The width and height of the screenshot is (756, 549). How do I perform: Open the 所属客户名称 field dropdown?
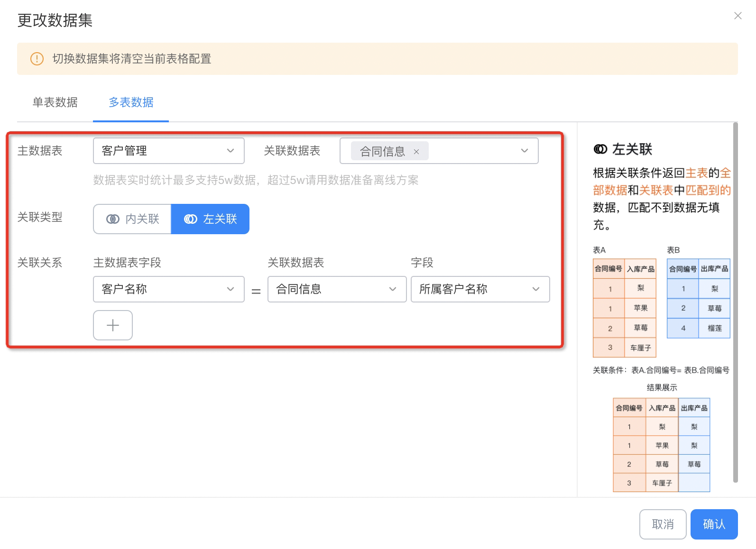(x=480, y=289)
